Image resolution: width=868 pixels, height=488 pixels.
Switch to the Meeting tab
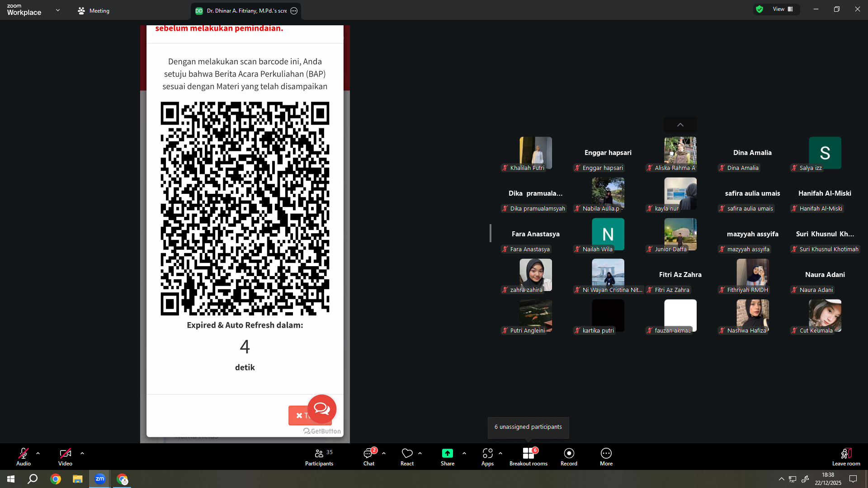[x=94, y=11]
